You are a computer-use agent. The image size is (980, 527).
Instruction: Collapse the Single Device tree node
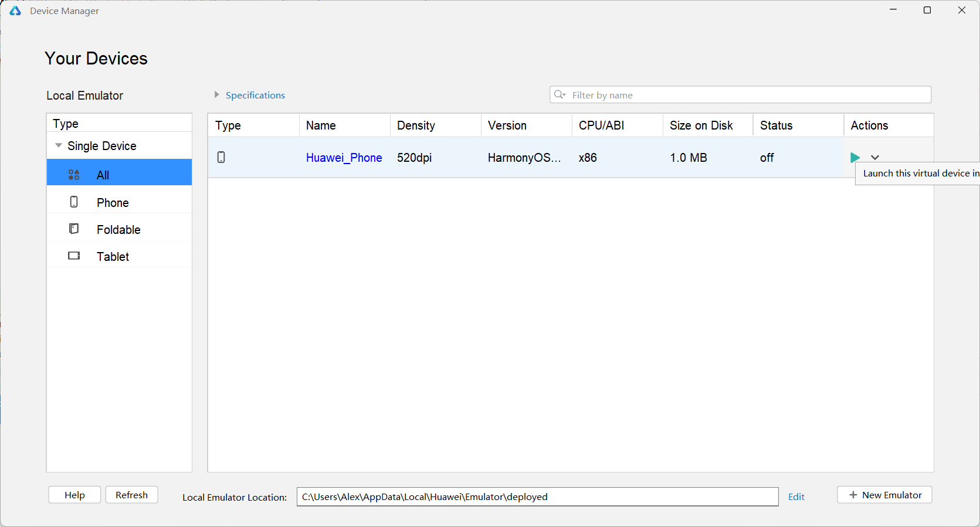[59, 145]
